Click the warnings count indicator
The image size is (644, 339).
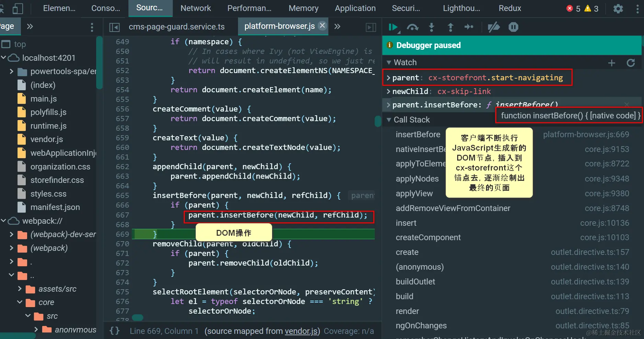click(x=591, y=9)
